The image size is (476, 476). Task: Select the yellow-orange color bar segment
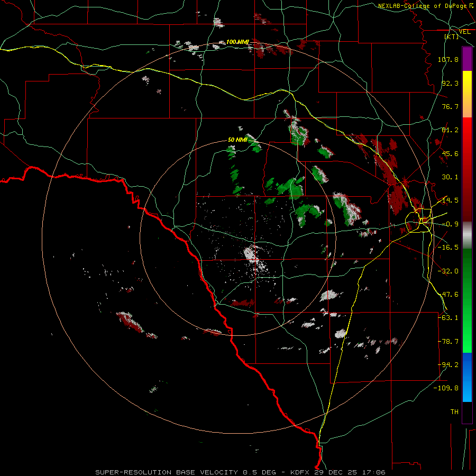(x=467, y=94)
